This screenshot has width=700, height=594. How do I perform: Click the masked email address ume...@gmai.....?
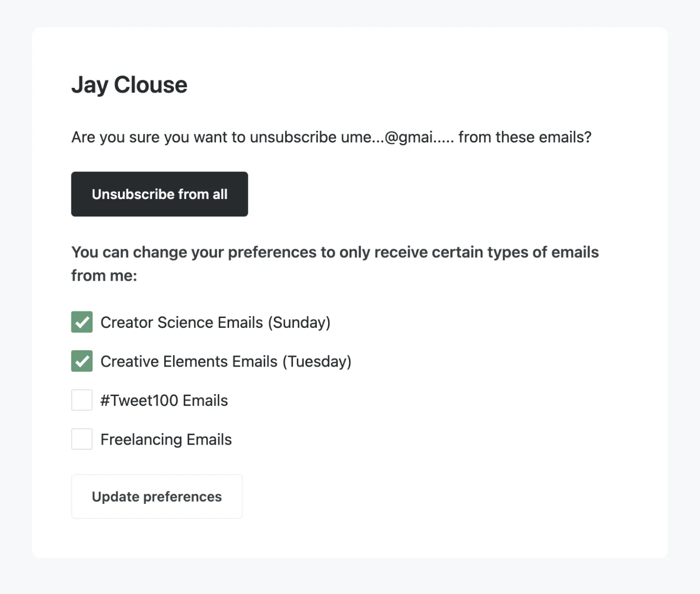click(x=397, y=137)
